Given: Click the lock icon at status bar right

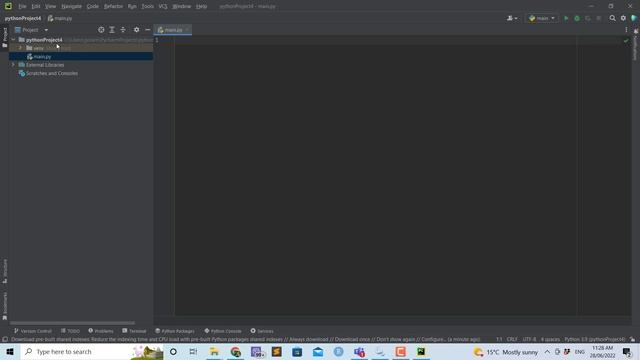Looking at the screenshot, I should point(632,340).
